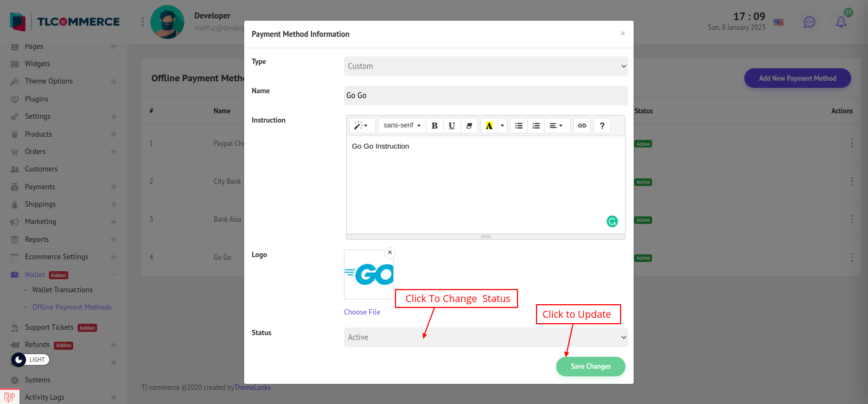Open the magic wand style dropdown
Screen dimensions: 868x404
(x=361, y=126)
